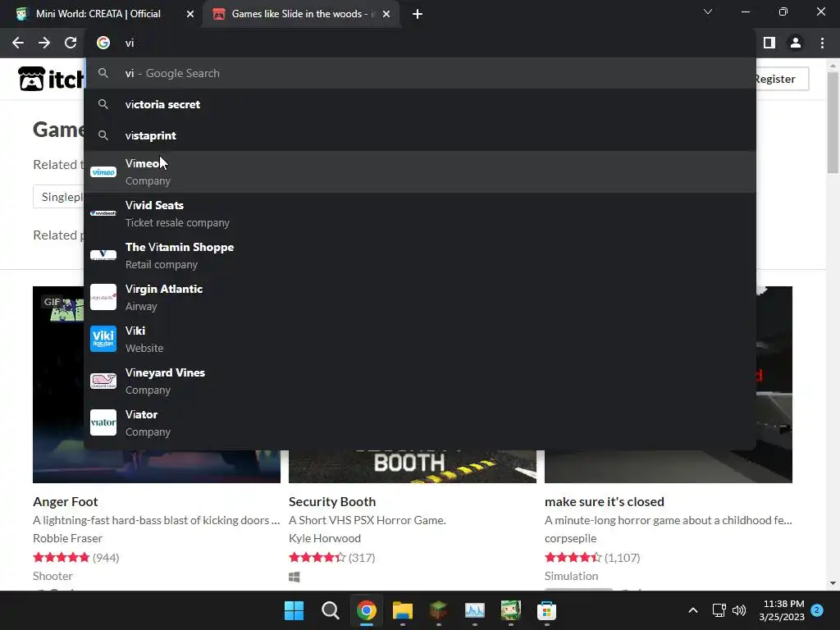Select The Vitamin Shoppe suggestion
Screen dimensions: 840x630
click(x=420, y=256)
